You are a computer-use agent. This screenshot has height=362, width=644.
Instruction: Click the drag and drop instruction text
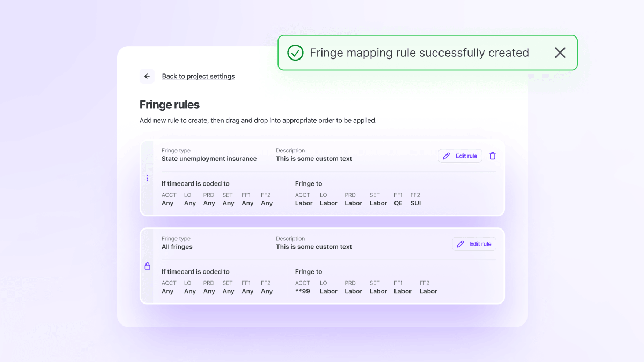point(258,120)
